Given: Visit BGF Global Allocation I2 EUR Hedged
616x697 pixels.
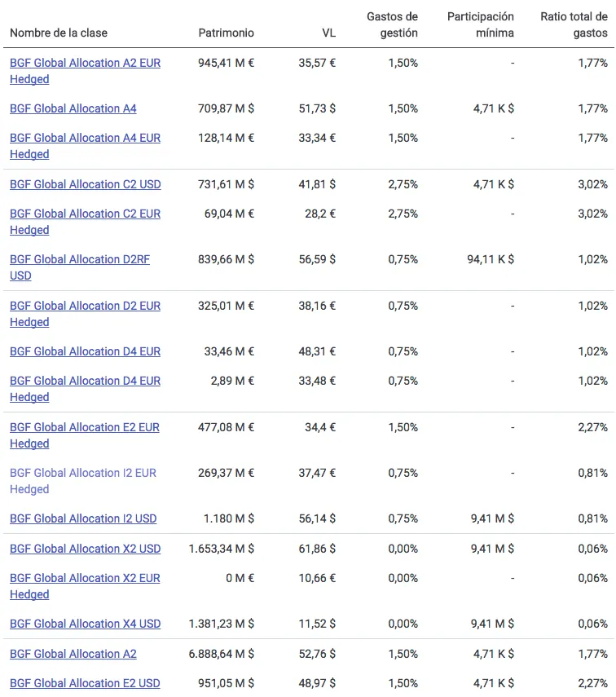Looking at the screenshot, I should tap(83, 473).
